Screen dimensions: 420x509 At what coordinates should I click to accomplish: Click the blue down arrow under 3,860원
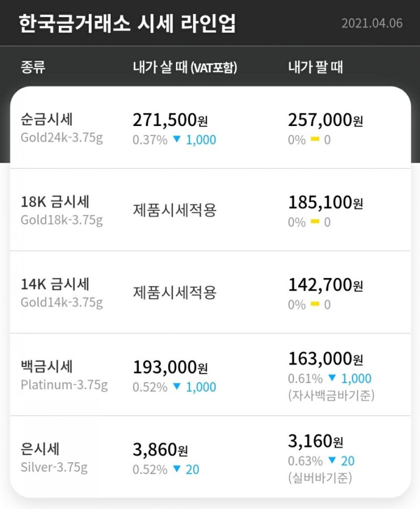point(177,469)
